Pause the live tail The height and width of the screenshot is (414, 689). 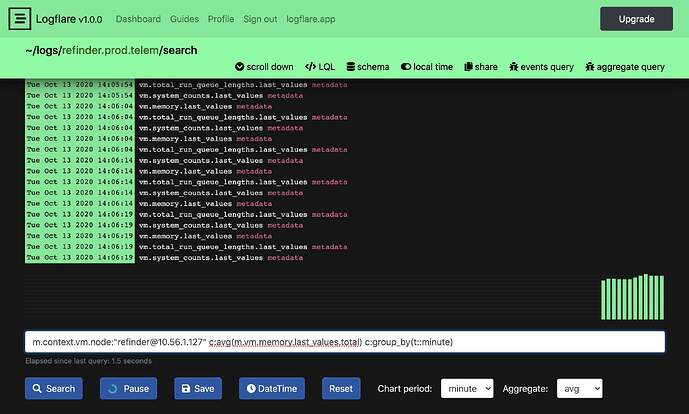click(x=128, y=389)
